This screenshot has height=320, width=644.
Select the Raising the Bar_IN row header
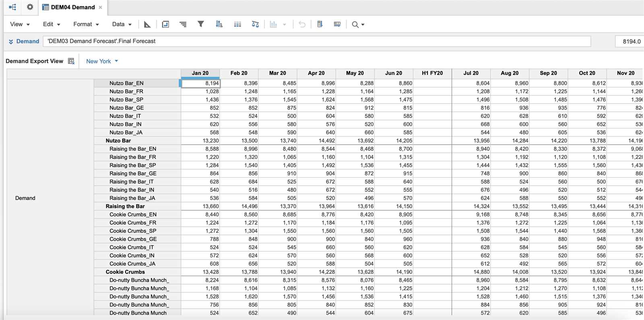(137, 190)
